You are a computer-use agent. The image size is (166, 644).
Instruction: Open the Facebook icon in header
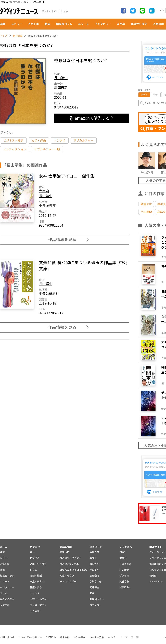tap(123, 11)
